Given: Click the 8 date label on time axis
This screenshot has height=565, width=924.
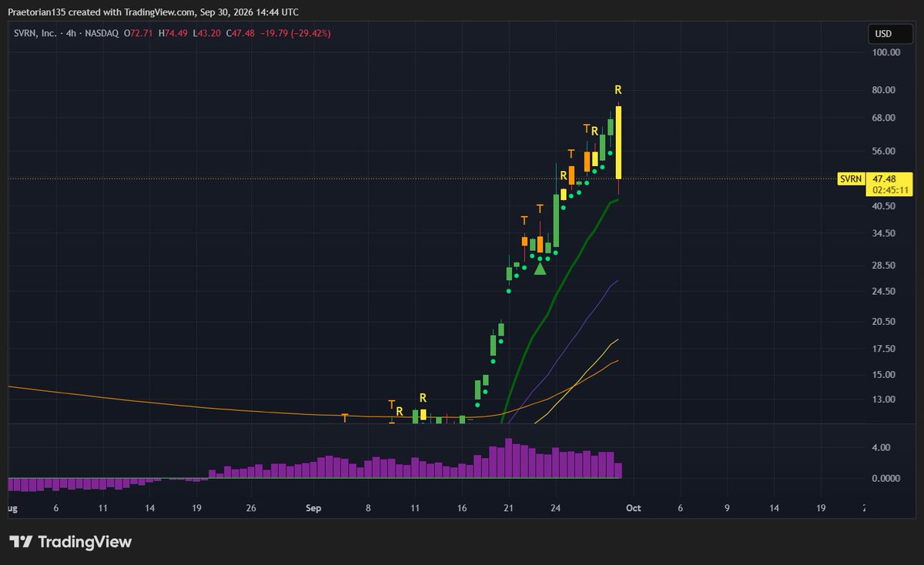Looking at the screenshot, I should (368, 509).
